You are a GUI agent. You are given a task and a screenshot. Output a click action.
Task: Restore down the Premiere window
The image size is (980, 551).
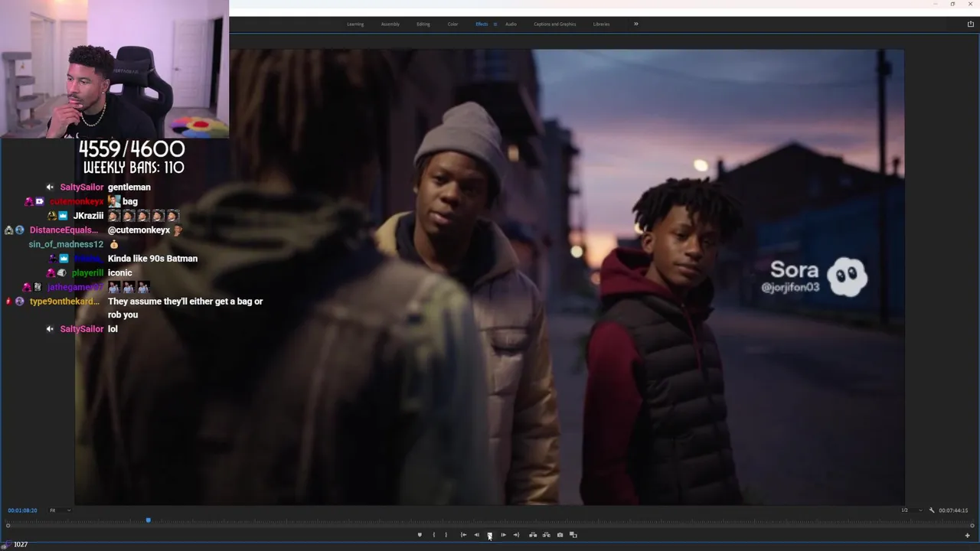pos(952,4)
